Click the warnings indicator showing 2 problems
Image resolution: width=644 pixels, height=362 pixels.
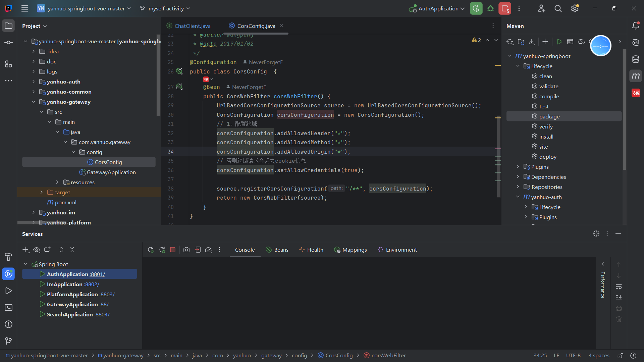click(476, 40)
